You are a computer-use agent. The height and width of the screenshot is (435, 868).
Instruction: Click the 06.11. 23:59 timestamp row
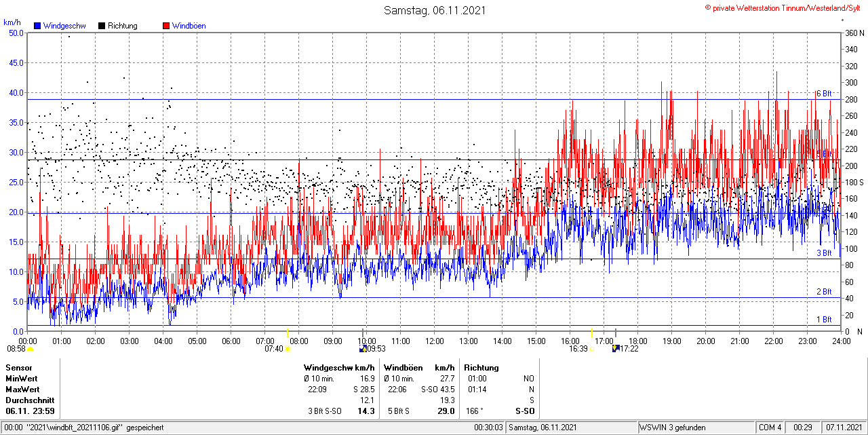click(x=31, y=411)
